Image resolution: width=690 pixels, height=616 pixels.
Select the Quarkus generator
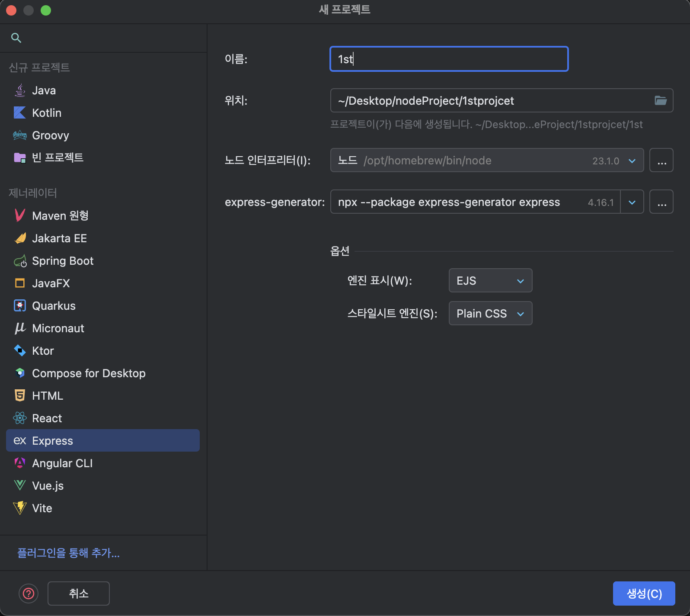click(x=103, y=306)
